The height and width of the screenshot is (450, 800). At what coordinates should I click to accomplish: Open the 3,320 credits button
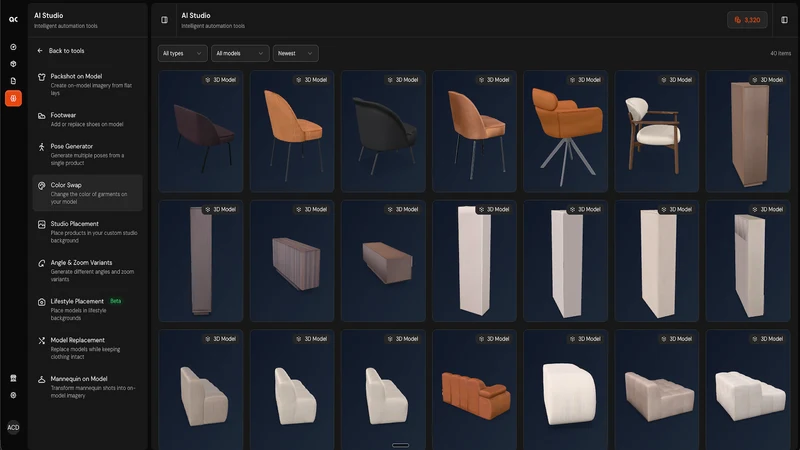point(747,20)
